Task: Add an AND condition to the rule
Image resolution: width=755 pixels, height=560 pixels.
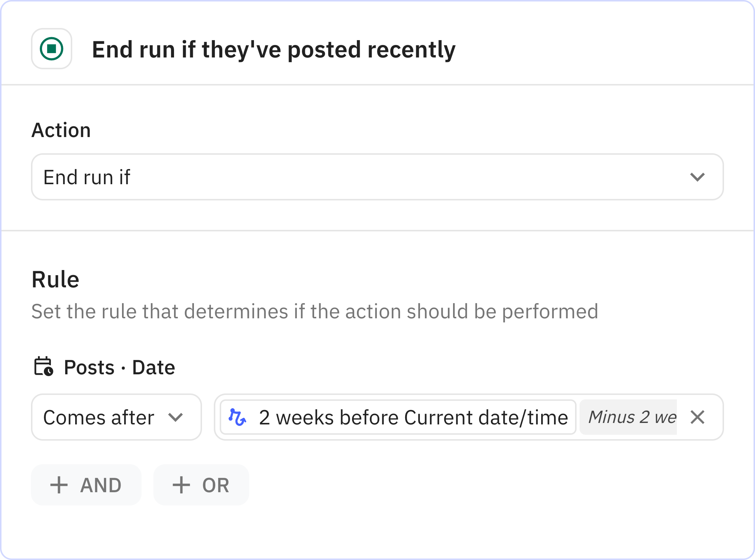Action: coord(86,485)
